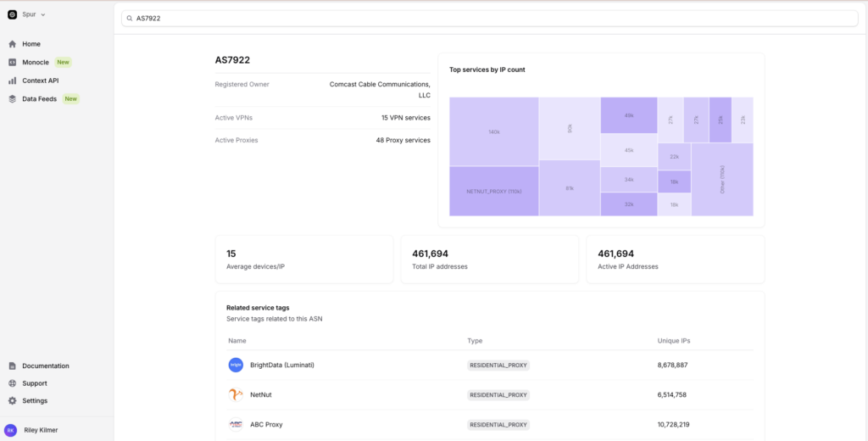This screenshot has width=868, height=441.
Task: Click the ABC Proxy logo
Action: point(236,424)
